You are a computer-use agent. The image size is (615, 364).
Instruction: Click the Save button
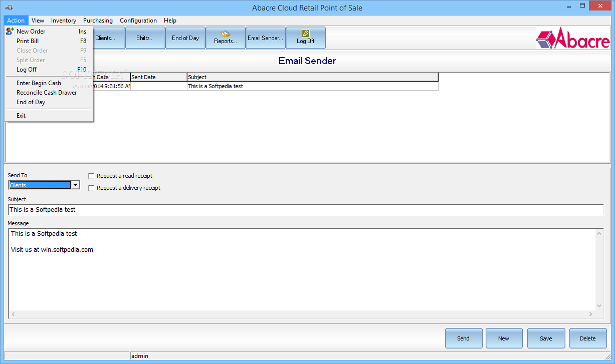[546, 338]
